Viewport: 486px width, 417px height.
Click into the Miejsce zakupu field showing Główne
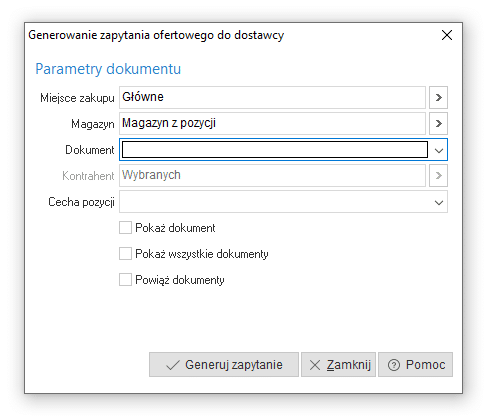point(272,97)
